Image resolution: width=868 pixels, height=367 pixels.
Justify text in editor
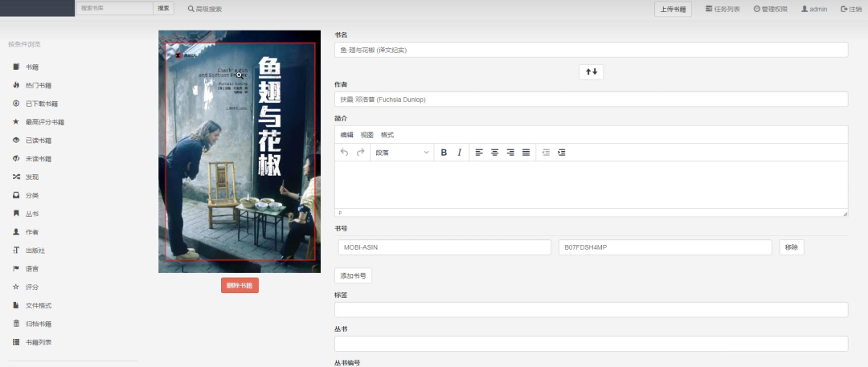coord(526,153)
